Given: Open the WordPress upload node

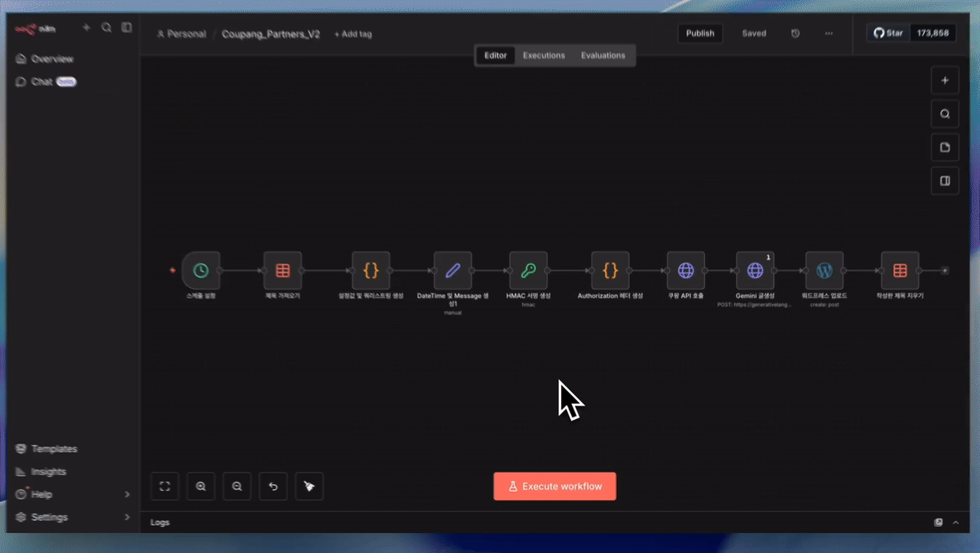Looking at the screenshot, I should click(x=824, y=270).
